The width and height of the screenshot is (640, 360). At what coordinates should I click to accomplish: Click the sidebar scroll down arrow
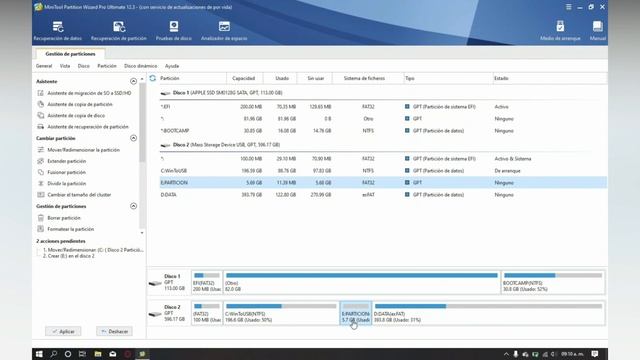142,233
